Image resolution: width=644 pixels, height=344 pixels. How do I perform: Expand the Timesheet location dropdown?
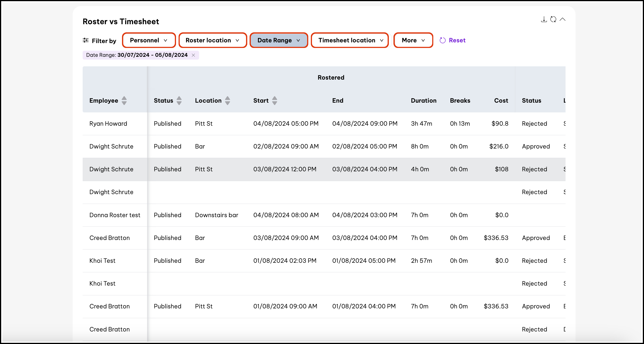[x=350, y=40]
